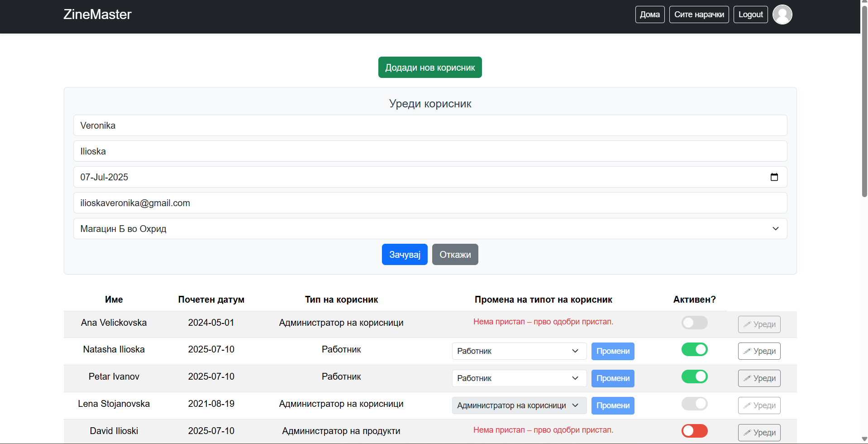Edit Natasha Ilioska using pencil button

click(x=759, y=351)
